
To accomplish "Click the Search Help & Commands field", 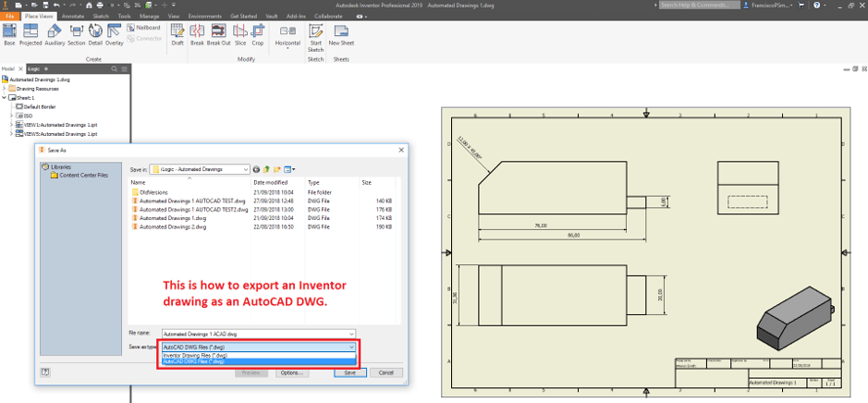I will [x=700, y=5].
